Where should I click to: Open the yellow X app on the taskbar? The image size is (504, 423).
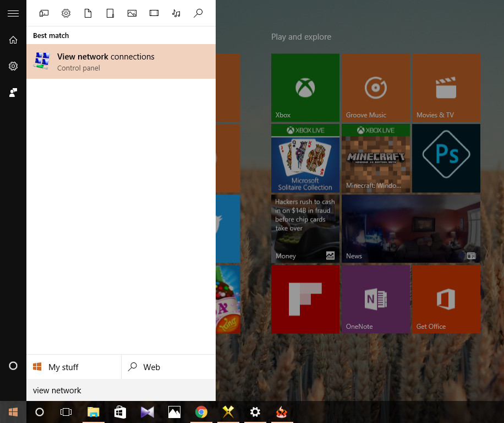228,412
